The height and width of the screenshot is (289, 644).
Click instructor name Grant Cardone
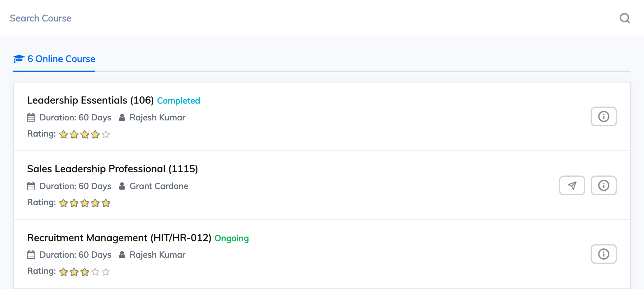coord(159,186)
